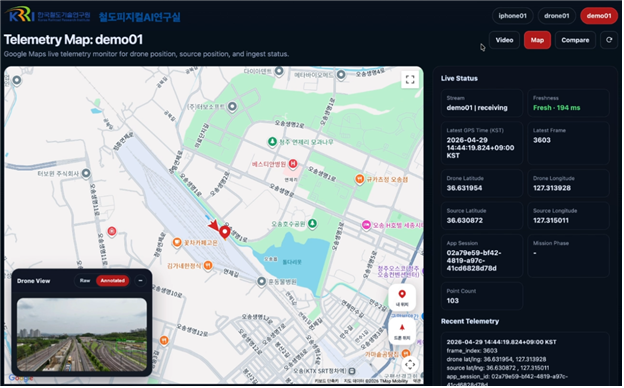Click the red drone arrow marker
This screenshot has height=388, width=624.
(x=214, y=225)
